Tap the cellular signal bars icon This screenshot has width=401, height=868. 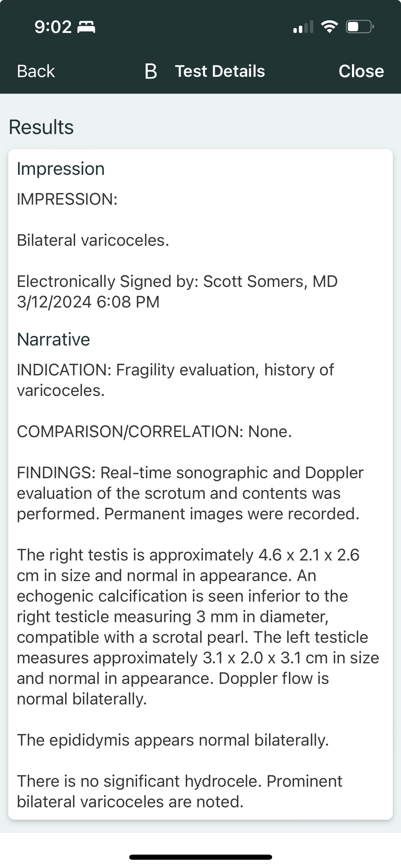303,27
